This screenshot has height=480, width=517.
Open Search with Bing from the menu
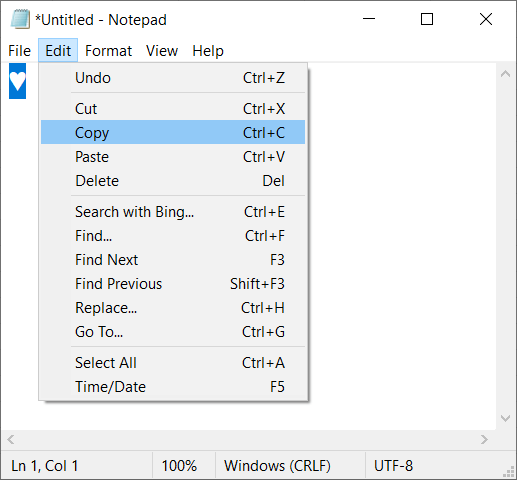173,211
